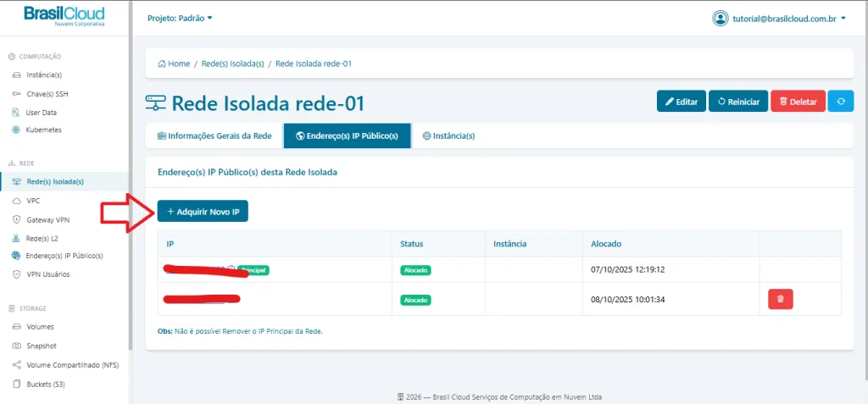The width and height of the screenshot is (868, 404).
Task: Go to Snapshot in Storage section
Action: click(x=41, y=346)
